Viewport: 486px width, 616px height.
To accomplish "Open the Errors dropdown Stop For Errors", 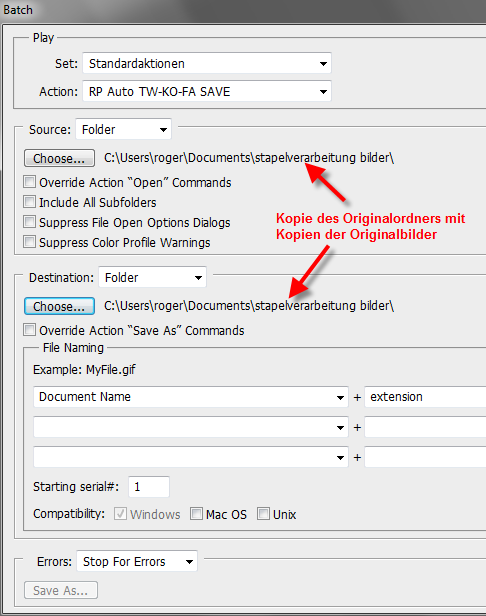I will (137, 561).
